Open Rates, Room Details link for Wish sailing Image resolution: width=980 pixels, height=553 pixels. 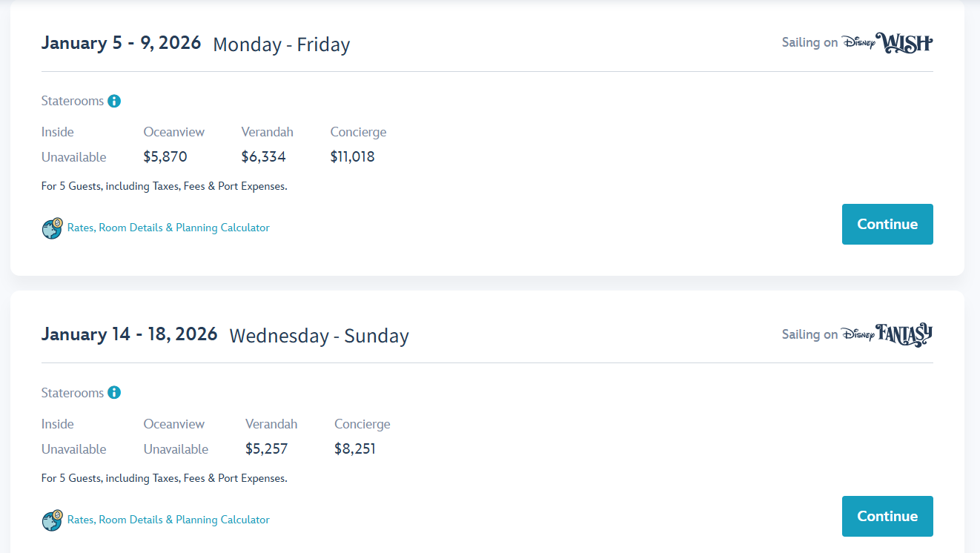[x=168, y=228]
